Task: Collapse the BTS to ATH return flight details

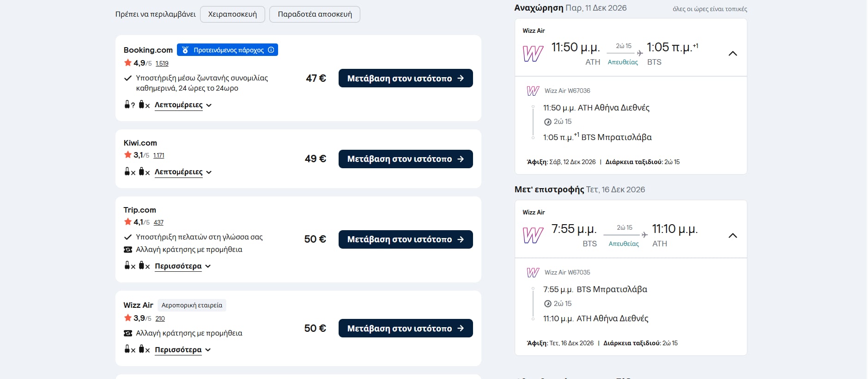Action: (x=733, y=236)
